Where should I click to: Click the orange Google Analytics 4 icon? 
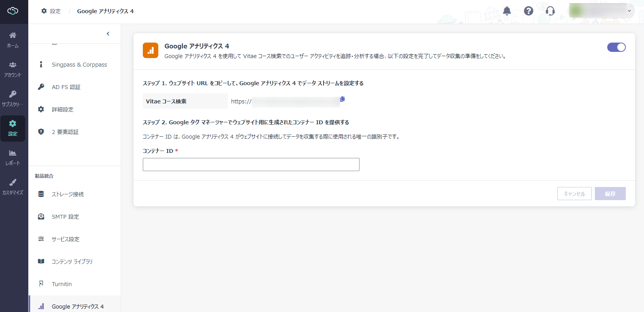tap(151, 50)
